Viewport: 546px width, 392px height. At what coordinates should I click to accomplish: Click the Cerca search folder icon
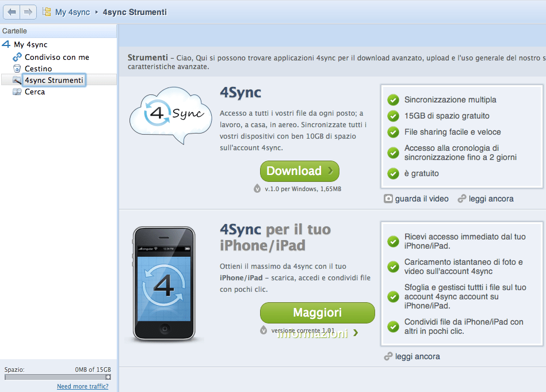(x=17, y=92)
